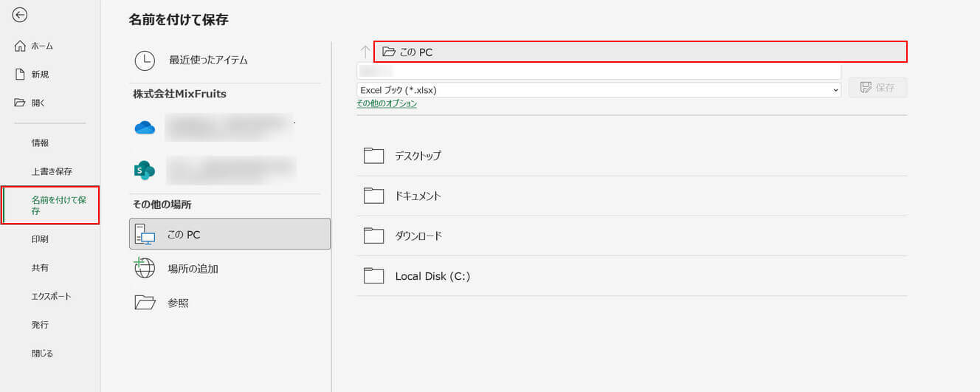This screenshot has width=980, height=392.
Task: Click the file name input field
Action: pyautogui.click(x=598, y=71)
